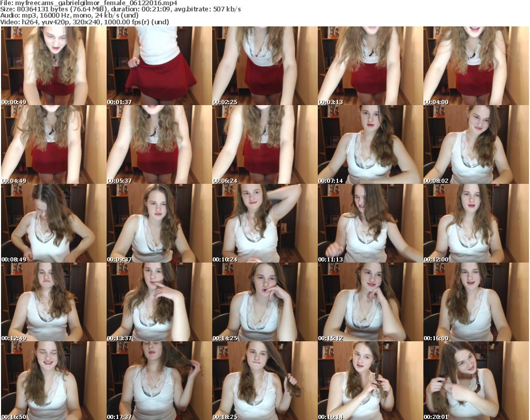Select the thumbnail stamped 00:00:49
Image resolution: width=530 pixels, height=420 pixels.
[54, 66]
